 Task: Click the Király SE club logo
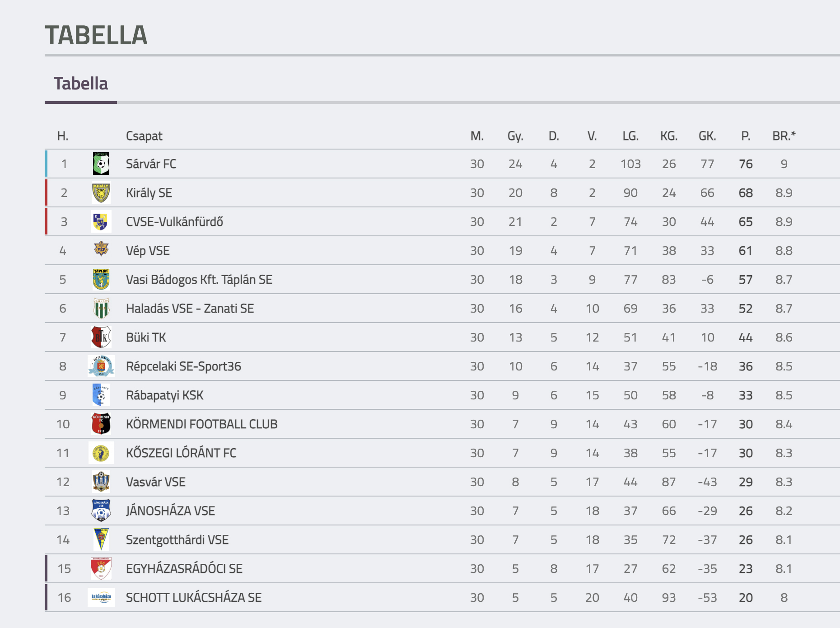101,192
